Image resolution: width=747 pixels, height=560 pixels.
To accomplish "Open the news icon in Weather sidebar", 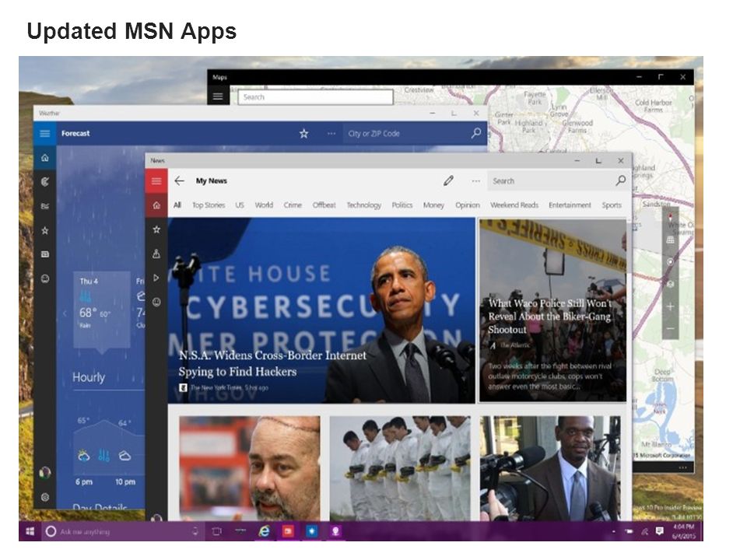I will 45,254.
